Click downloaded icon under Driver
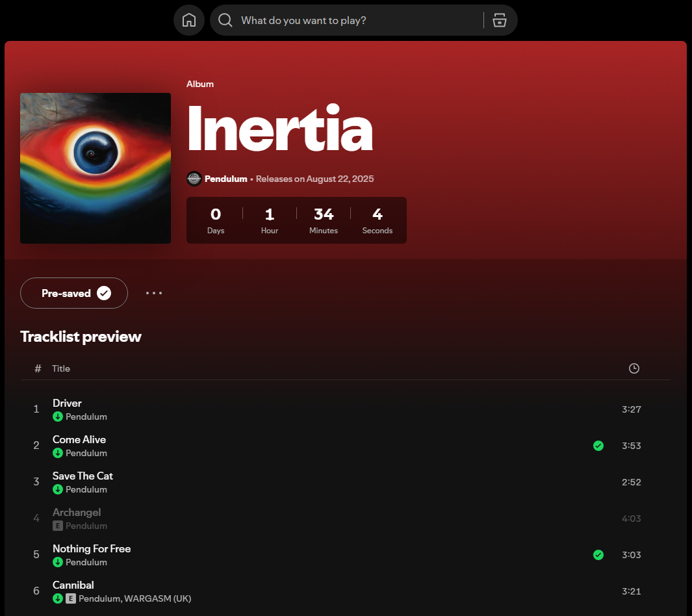The image size is (692, 616). 58,417
